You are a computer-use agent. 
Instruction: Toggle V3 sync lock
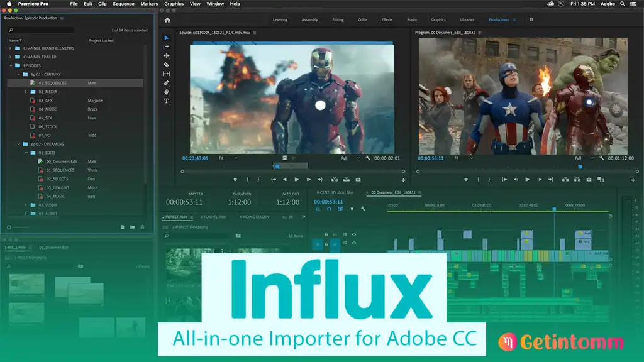345,234
